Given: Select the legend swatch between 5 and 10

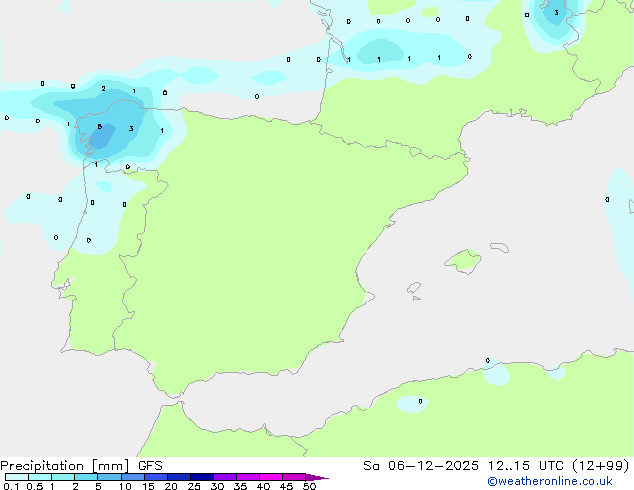Looking at the screenshot, I should pos(109,477).
